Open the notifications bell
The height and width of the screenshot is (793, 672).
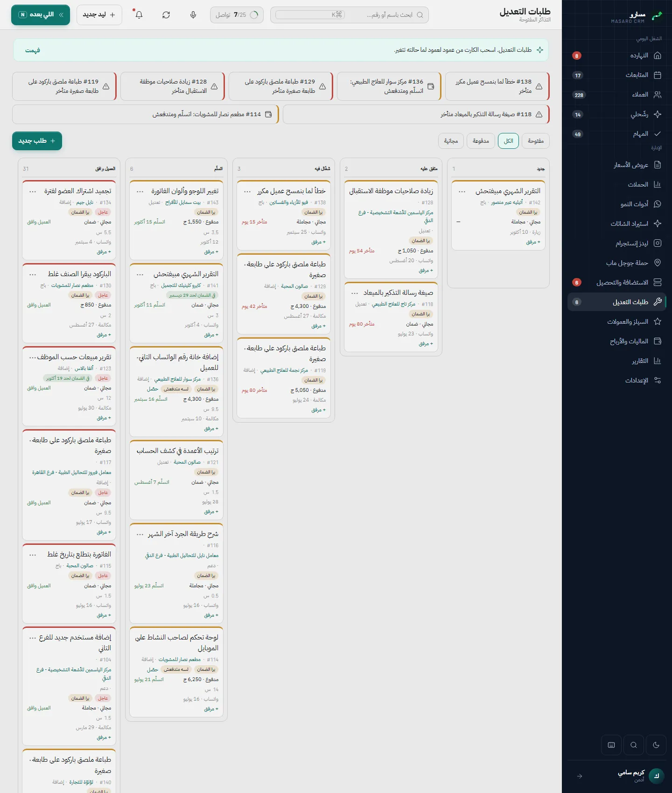tap(139, 15)
